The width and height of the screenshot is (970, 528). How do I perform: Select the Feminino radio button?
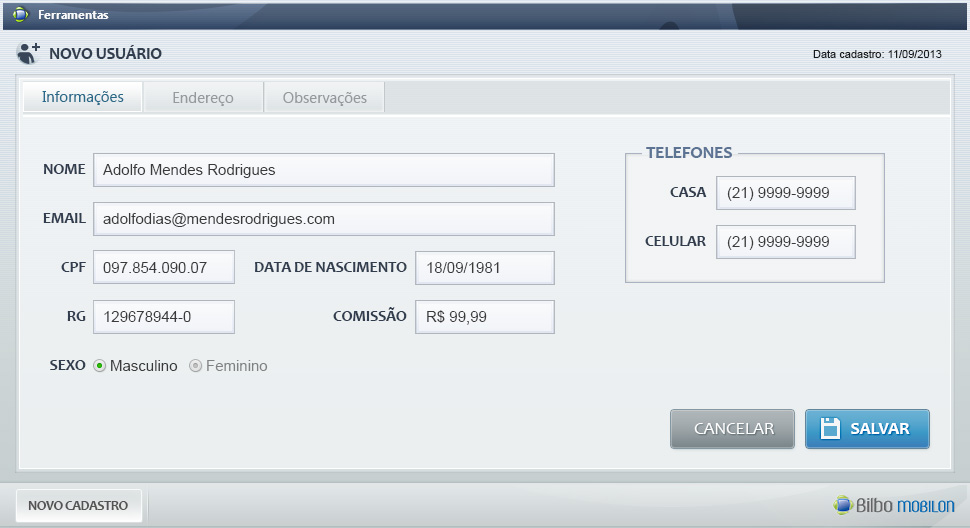(x=195, y=366)
